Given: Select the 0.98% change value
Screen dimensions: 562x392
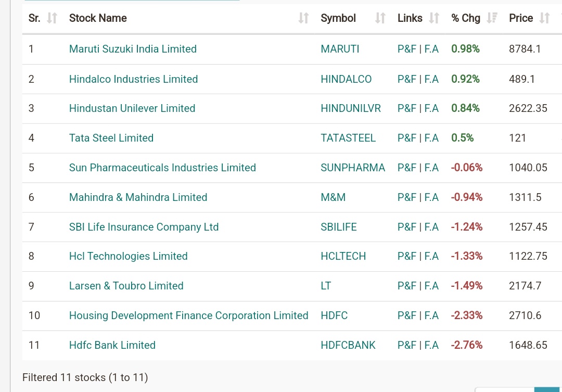Looking at the screenshot, I should (465, 49).
